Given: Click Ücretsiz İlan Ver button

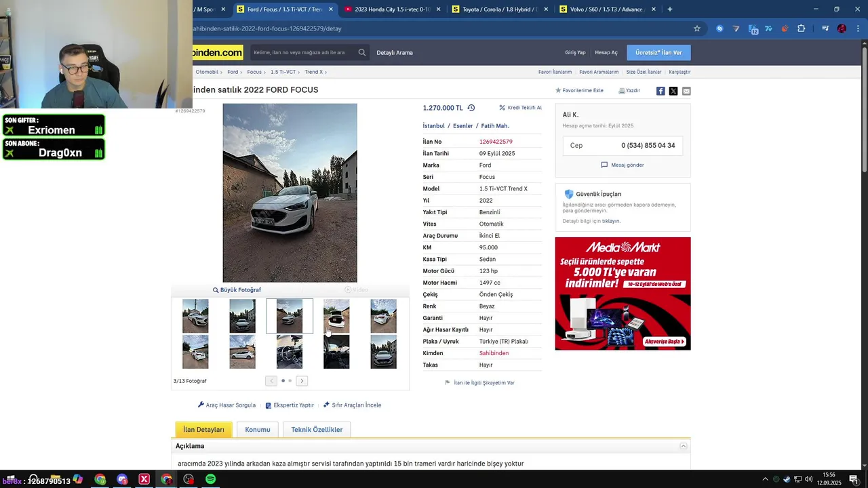Looking at the screenshot, I should tap(658, 52).
